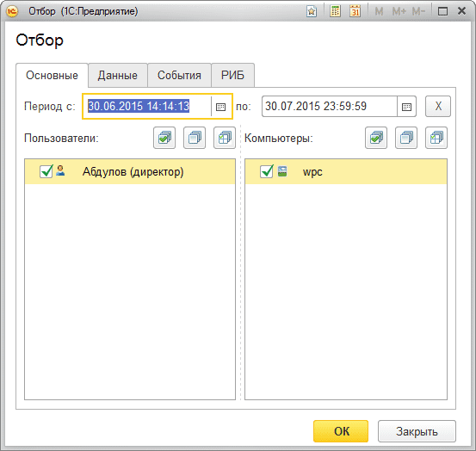Click user icon next to Абдулов

click(x=60, y=170)
